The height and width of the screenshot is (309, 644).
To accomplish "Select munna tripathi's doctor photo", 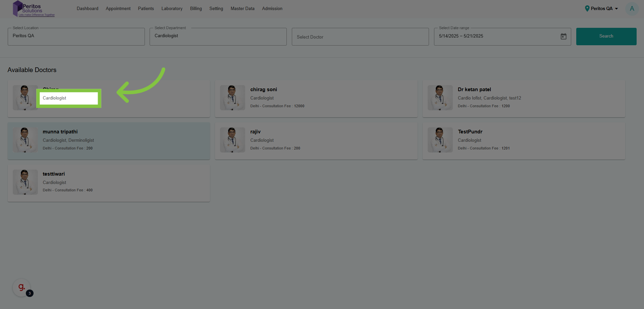I will 25,140.
